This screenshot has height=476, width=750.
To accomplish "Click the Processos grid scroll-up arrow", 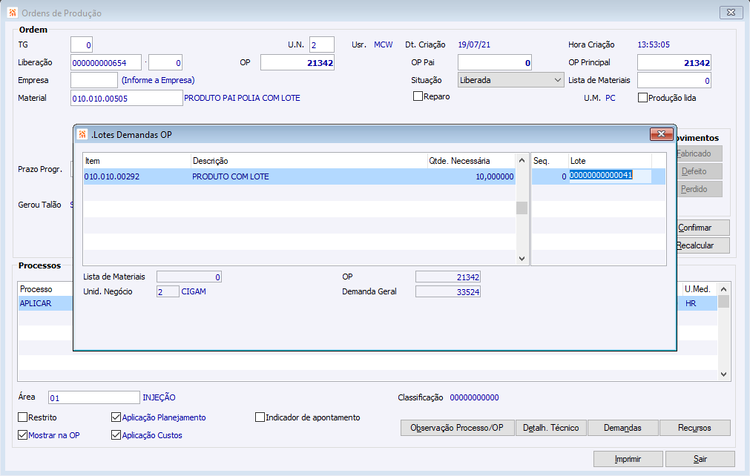I will pyautogui.click(x=724, y=289).
